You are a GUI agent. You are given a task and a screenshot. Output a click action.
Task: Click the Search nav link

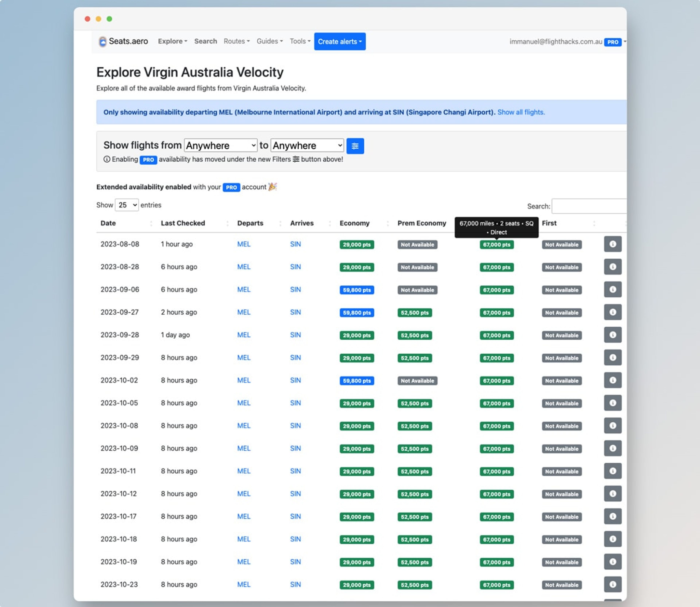click(205, 41)
